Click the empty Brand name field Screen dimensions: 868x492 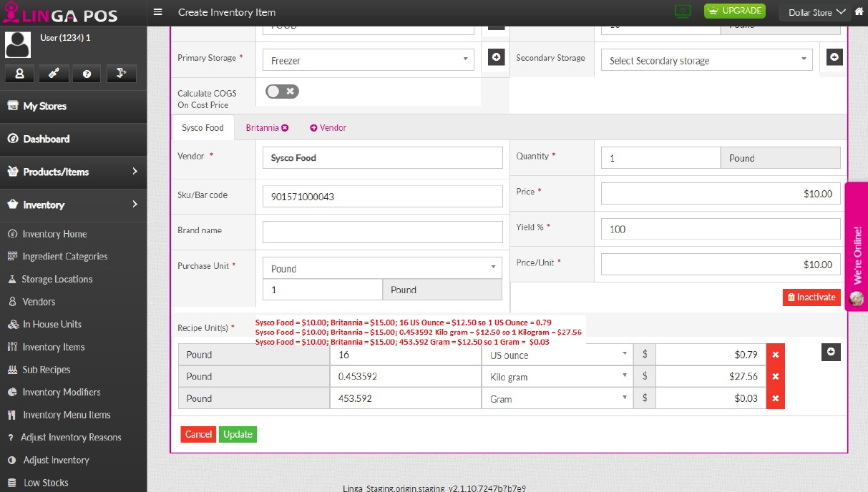tap(383, 232)
